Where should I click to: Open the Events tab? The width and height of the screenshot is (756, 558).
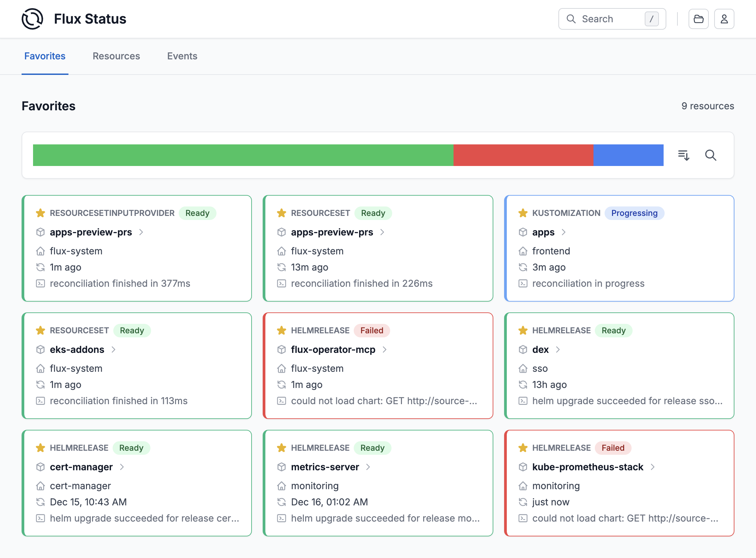182,56
